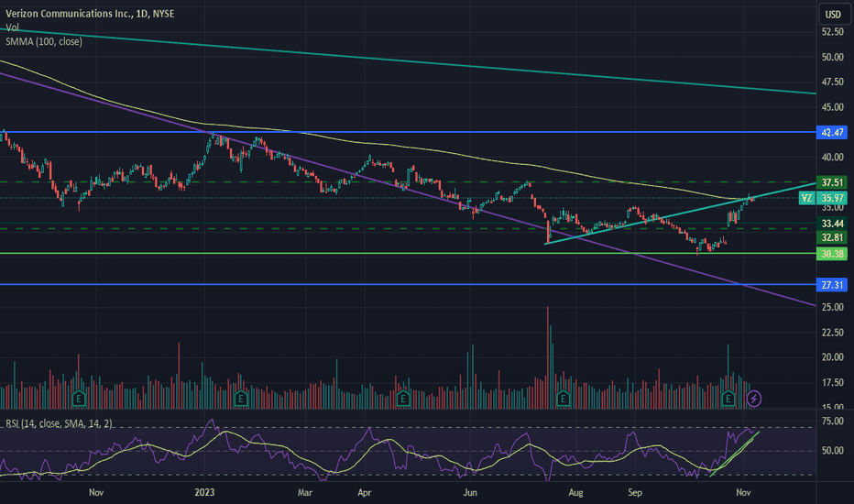Screen dimensions: 854x504
Task: Click the 22.50 price axis value
Action: click(x=833, y=333)
